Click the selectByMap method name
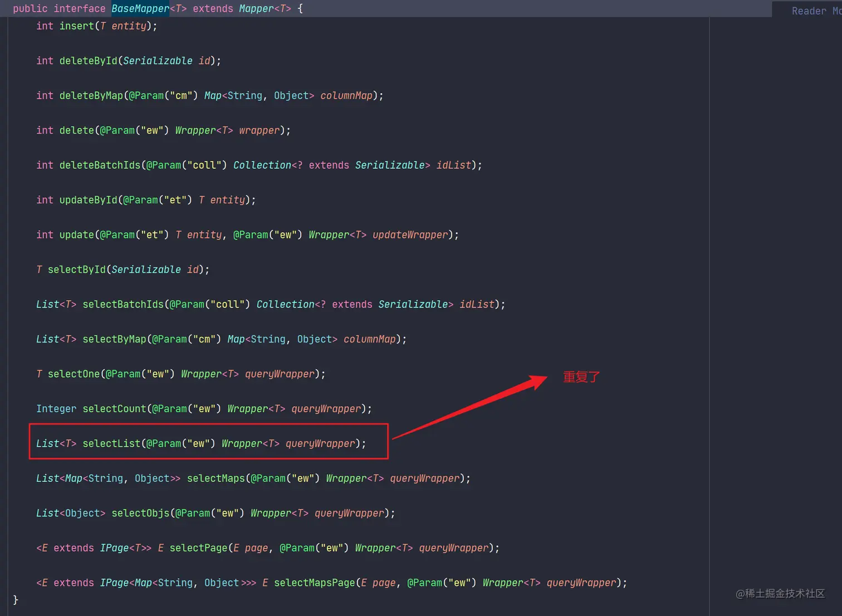 115,339
